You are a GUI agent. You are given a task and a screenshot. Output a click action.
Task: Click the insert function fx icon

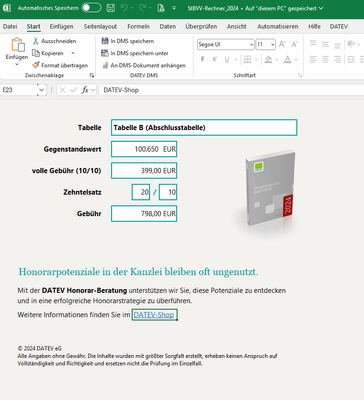click(x=85, y=90)
